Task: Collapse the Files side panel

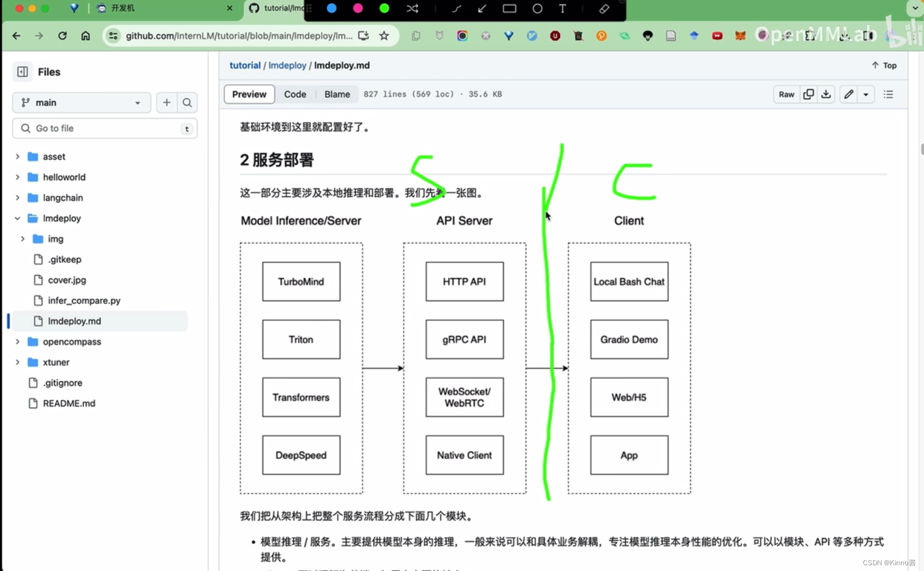Action: [23, 72]
